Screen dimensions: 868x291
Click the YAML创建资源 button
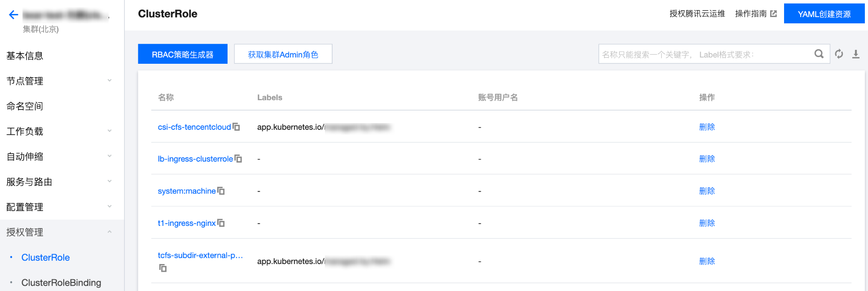click(x=824, y=14)
